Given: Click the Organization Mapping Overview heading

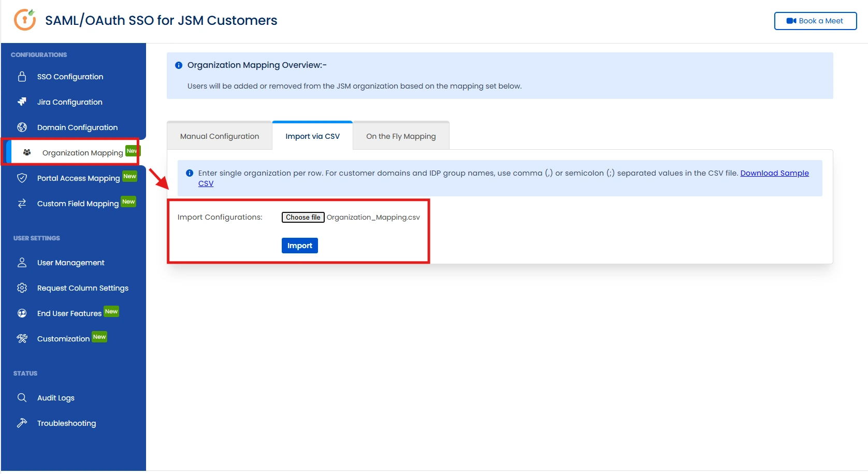Looking at the screenshot, I should 257,65.
